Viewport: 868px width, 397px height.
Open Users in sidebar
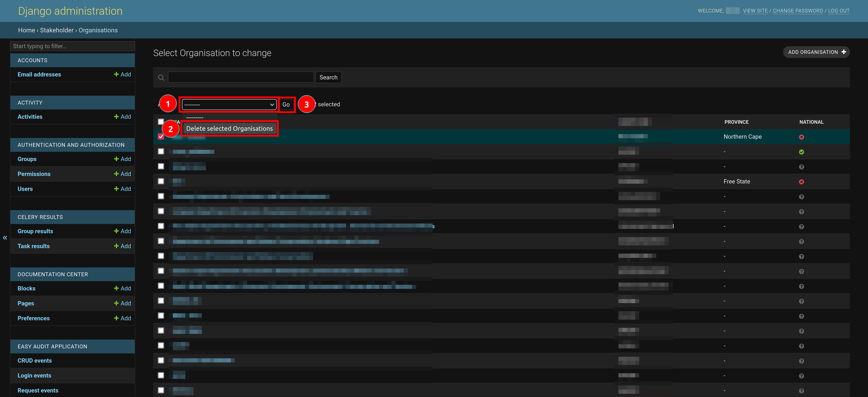coord(25,189)
